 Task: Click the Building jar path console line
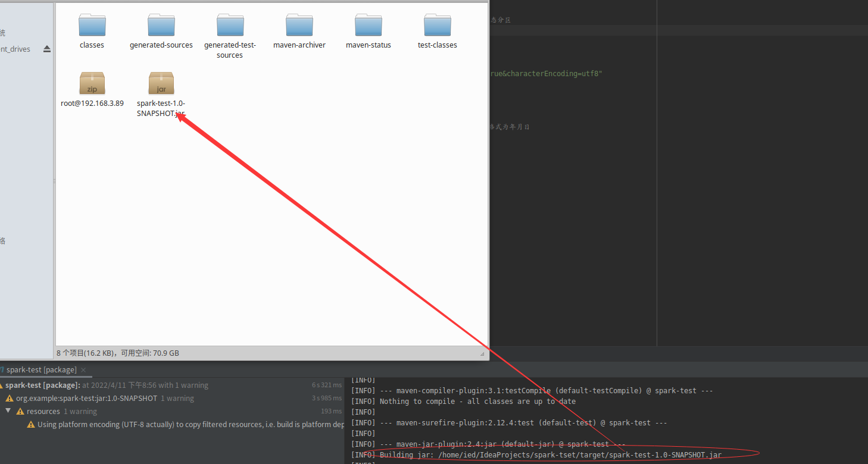536,455
